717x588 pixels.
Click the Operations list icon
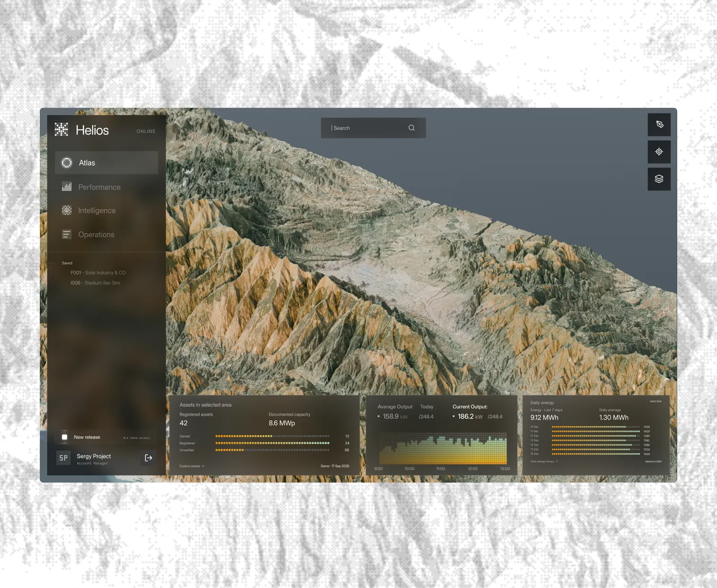click(67, 234)
